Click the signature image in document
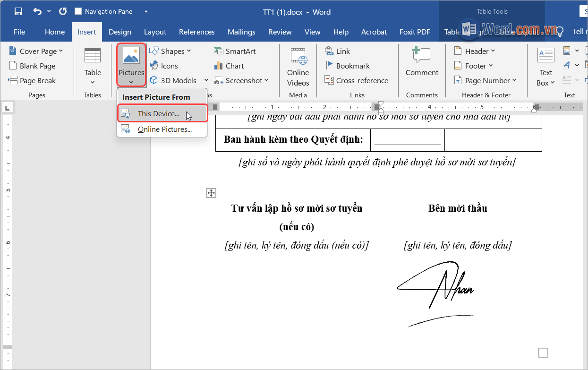The image size is (588, 370). 436,292
